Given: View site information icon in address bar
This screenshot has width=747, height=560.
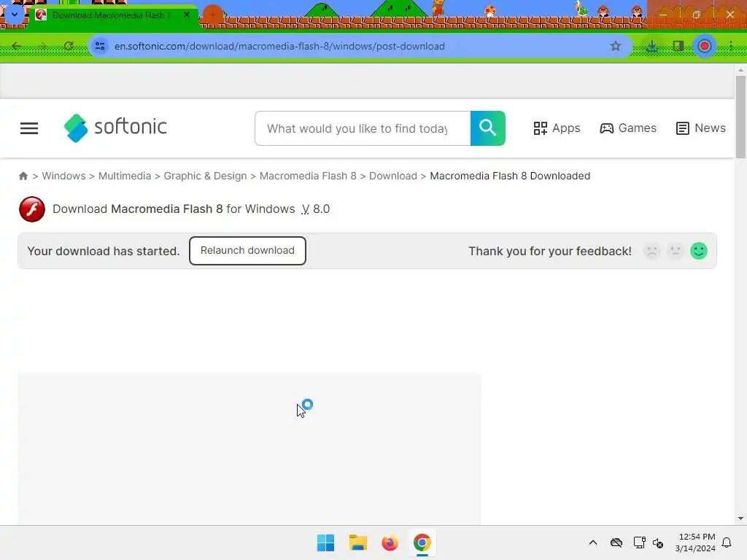Looking at the screenshot, I should pyautogui.click(x=100, y=46).
